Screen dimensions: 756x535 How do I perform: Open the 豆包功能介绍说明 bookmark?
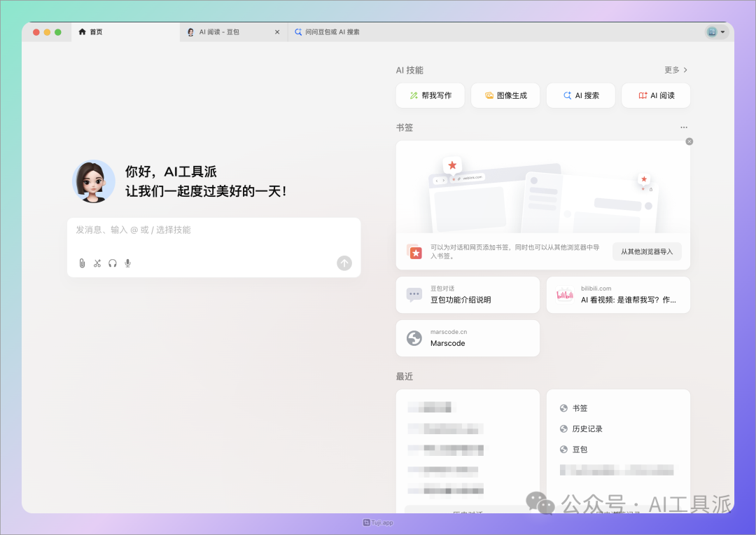pyautogui.click(x=468, y=295)
